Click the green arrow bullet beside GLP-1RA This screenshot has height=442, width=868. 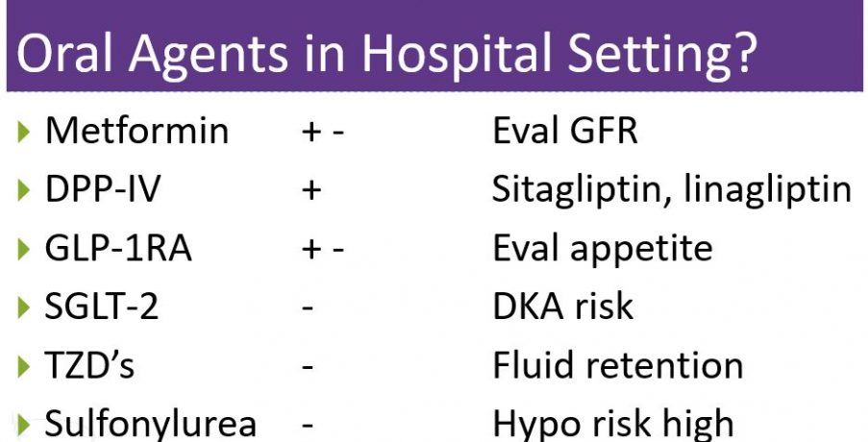tap(24, 249)
